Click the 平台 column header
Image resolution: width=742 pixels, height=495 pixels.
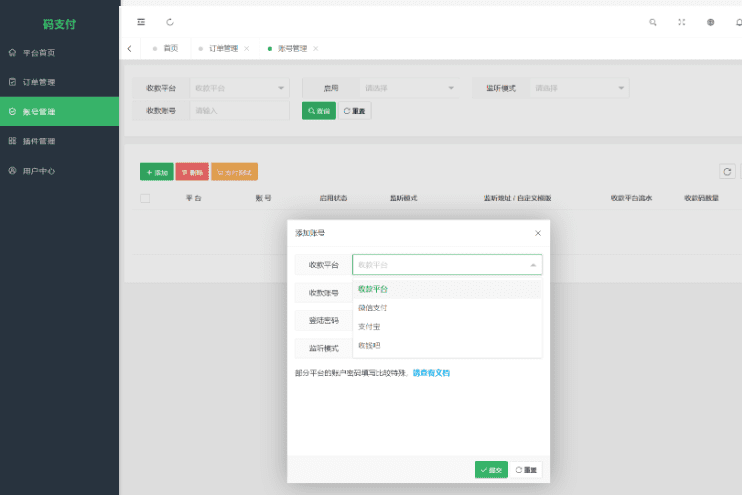(x=194, y=198)
